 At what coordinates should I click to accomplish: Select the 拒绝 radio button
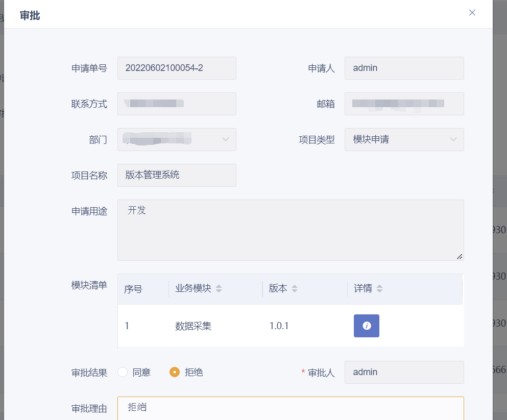pyautogui.click(x=175, y=372)
